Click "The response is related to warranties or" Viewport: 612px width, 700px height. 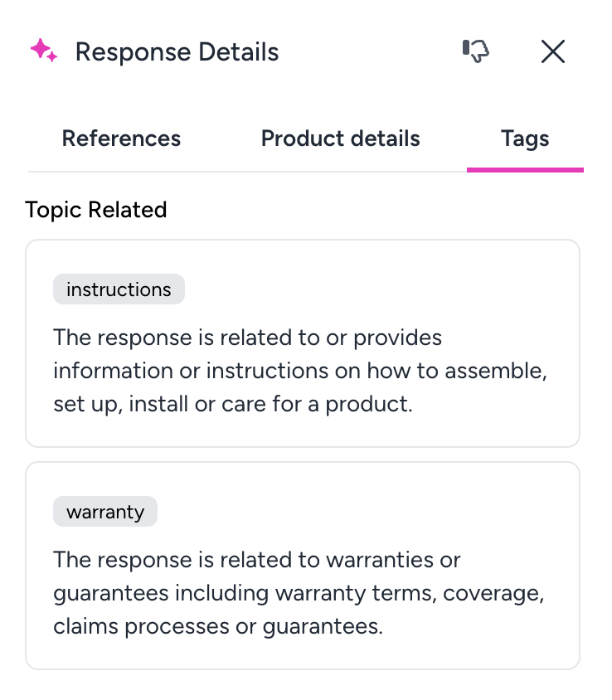pyautogui.click(x=256, y=560)
